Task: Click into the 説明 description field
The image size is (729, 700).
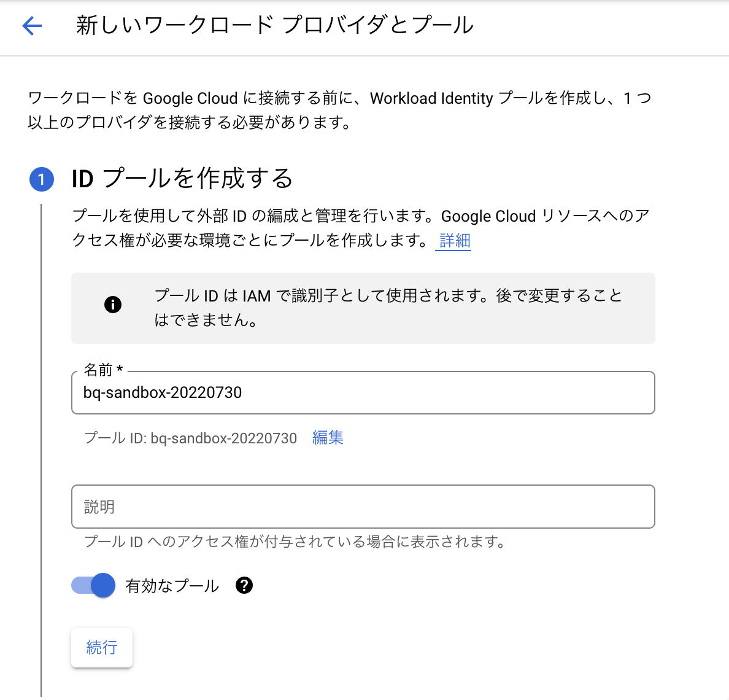Action: tap(362, 507)
